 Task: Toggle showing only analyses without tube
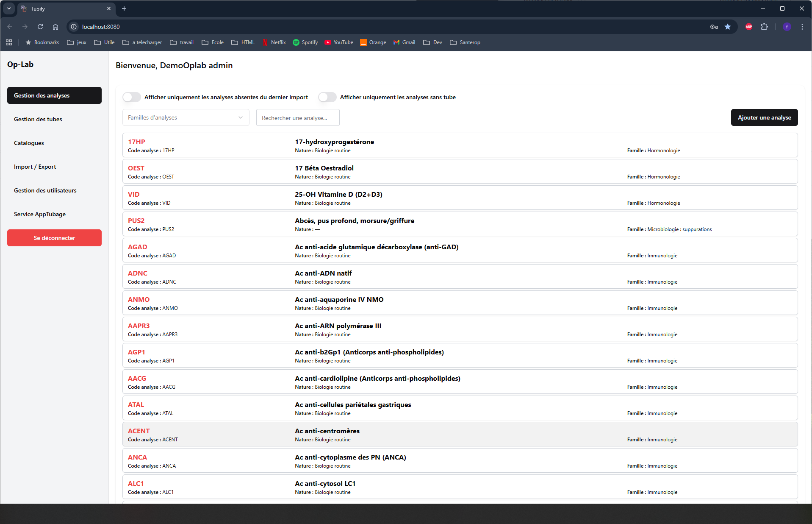[327, 97]
